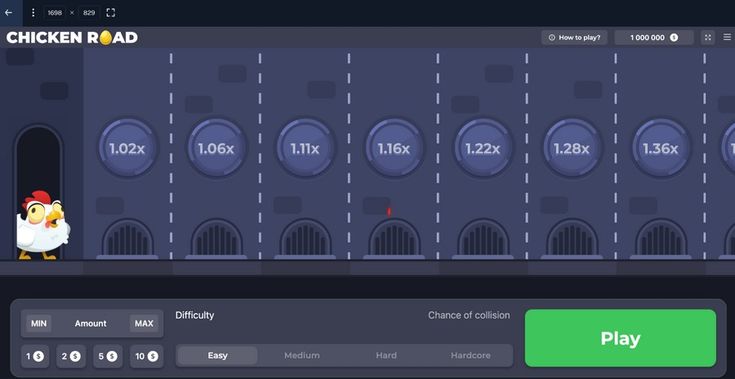Click the chicken character
Viewport: 735px width, 379px height.
[42, 225]
